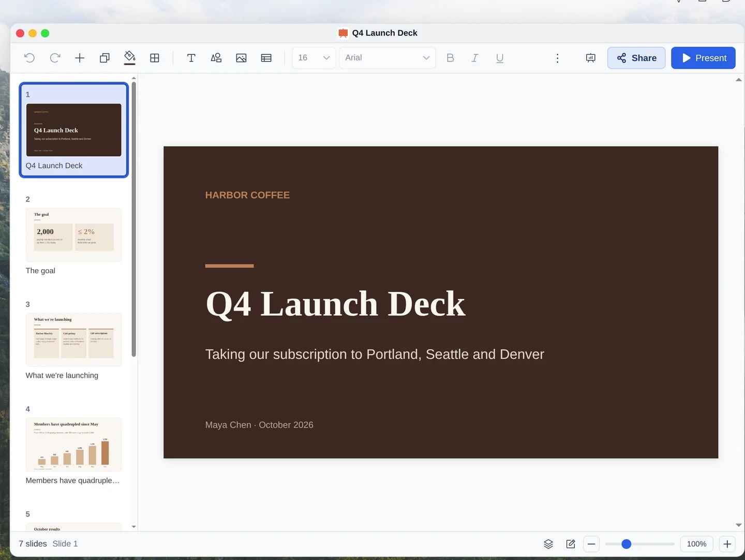Insert an image
This screenshot has width=745, height=560.
point(241,58)
